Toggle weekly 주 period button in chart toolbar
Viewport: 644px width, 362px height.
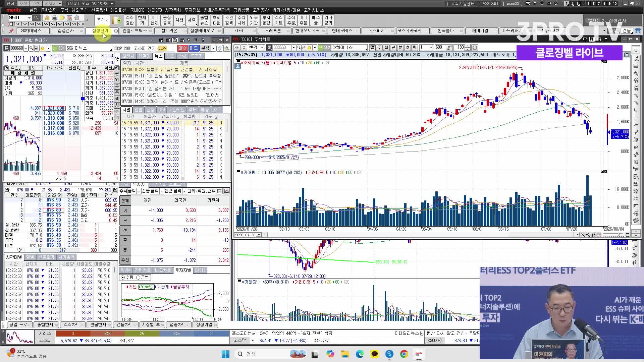379,48
